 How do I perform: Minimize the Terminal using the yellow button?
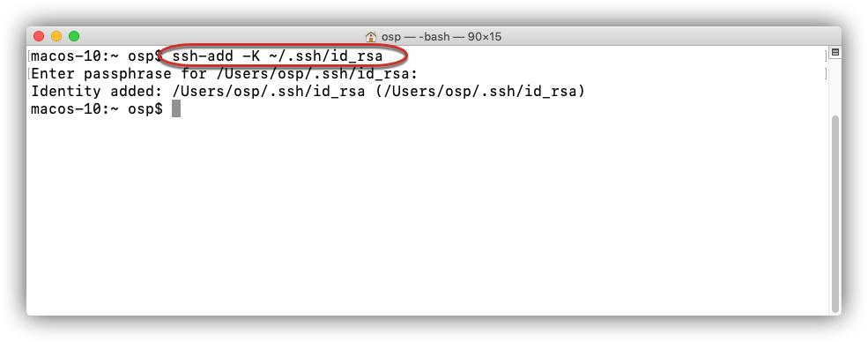pos(56,36)
